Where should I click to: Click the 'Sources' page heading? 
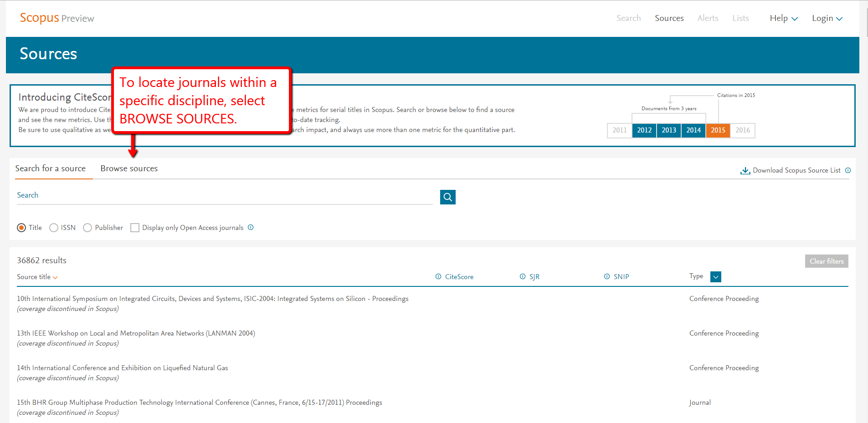click(x=48, y=54)
